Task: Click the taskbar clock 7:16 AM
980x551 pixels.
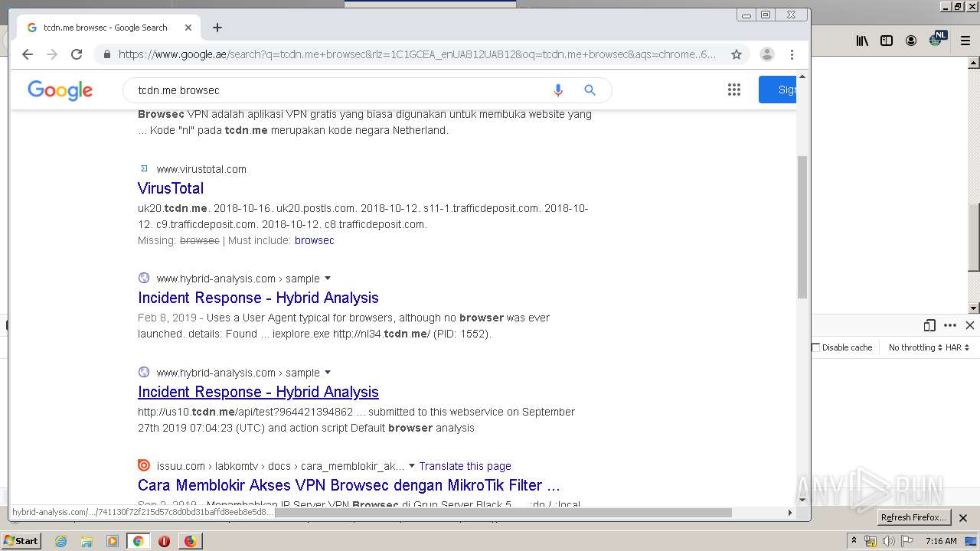Action: (x=941, y=541)
